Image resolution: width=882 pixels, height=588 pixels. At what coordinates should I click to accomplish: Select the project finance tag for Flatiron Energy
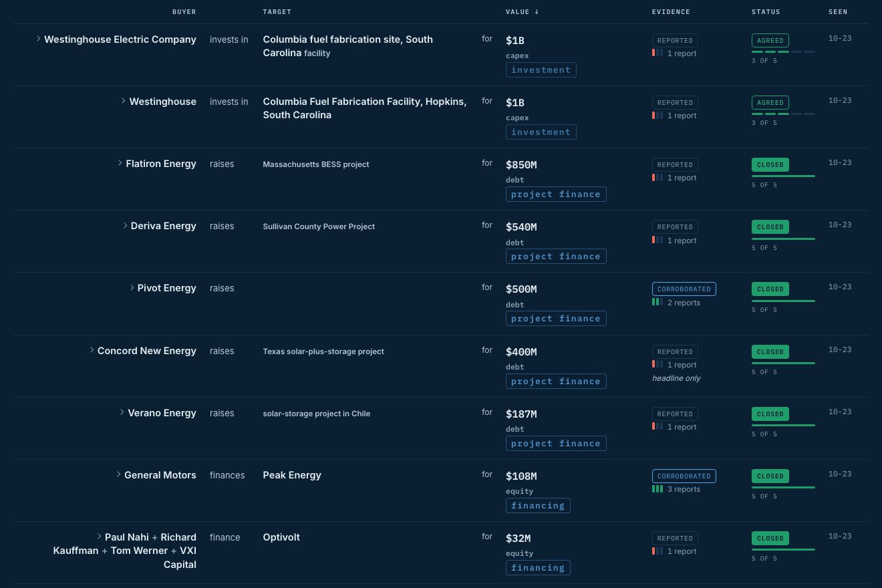pyautogui.click(x=556, y=194)
